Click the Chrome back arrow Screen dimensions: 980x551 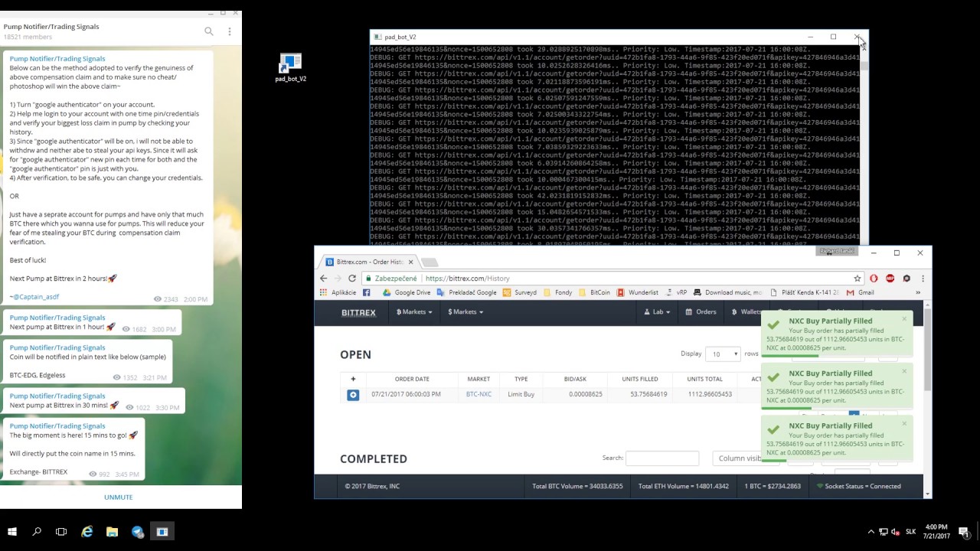(x=324, y=279)
